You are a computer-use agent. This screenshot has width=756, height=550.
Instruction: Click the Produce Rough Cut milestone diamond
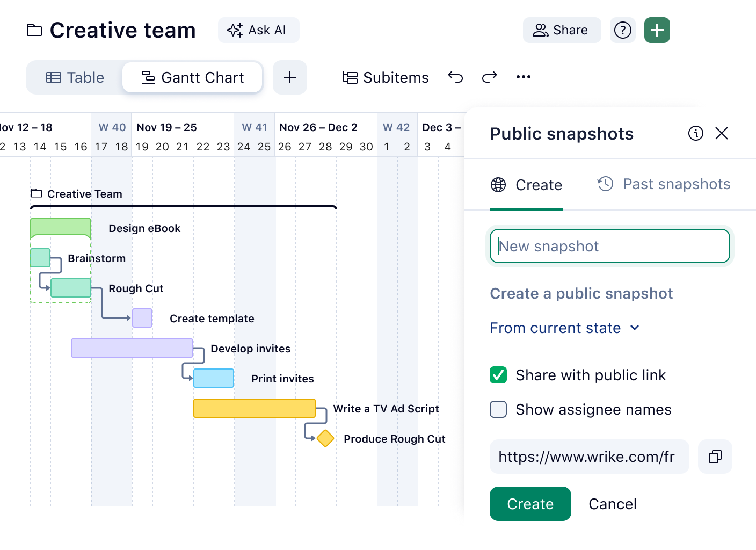pos(325,438)
